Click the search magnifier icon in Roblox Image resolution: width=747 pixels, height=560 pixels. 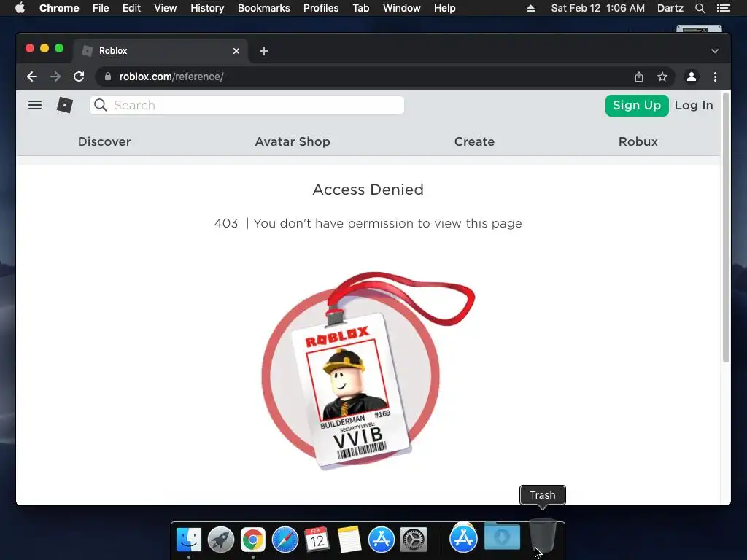tap(101, 105)
